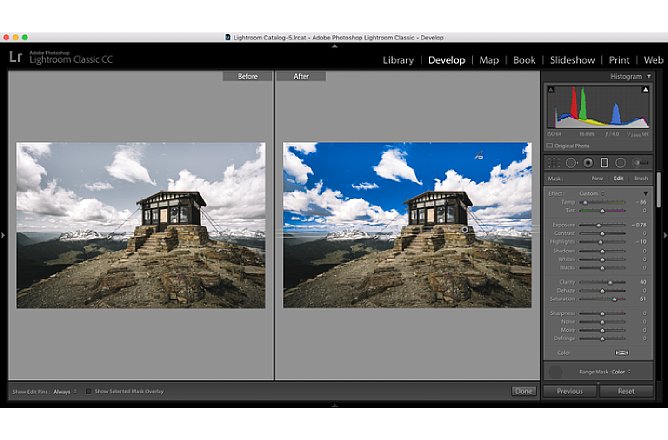This screenshot has height=440, width=668.
Task: Open the Range Mask Color dropdown
Action: click(x=621, y=372)
